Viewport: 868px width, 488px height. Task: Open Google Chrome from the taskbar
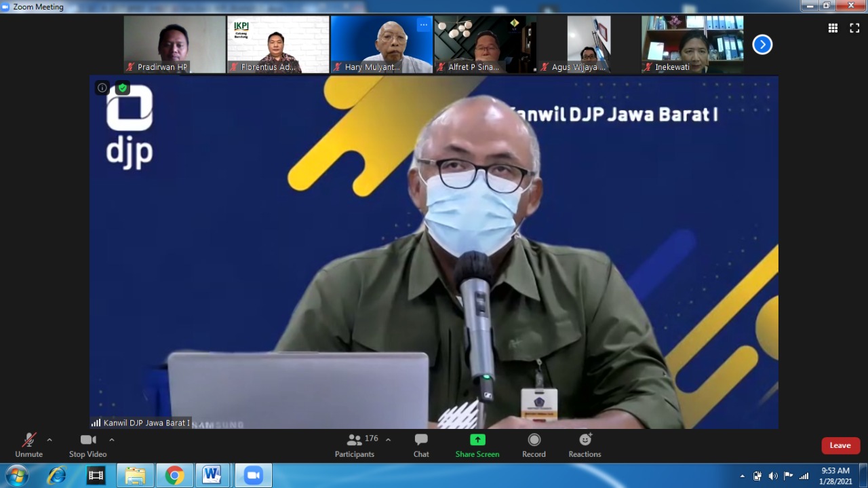coord(174,475)
